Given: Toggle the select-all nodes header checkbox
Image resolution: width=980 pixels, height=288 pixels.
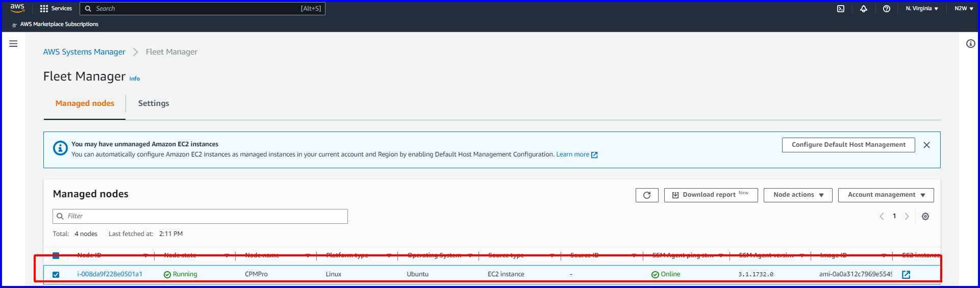Looking at the screenshot, I should 56,255.
